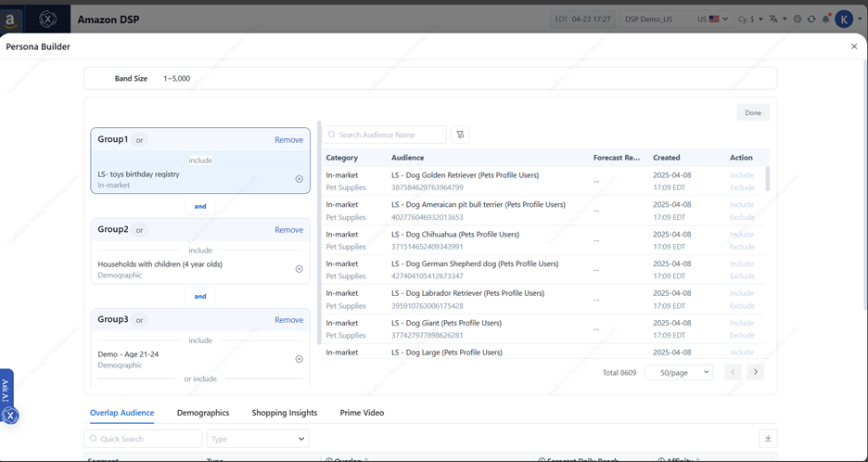This screenshot has height=462, width=868.
Task: Remove LS- toys birthday registry audience
Action: (x=299, y=179)
